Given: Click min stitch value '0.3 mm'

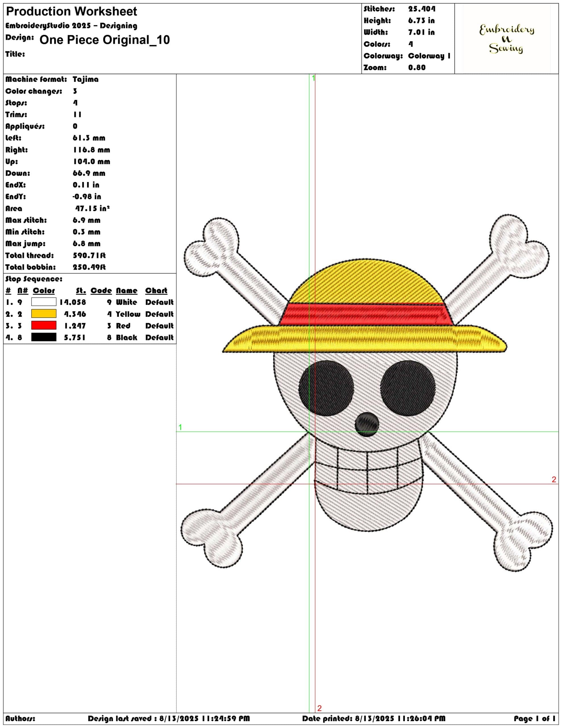Looking at the screenshot, I should (87, 232).
